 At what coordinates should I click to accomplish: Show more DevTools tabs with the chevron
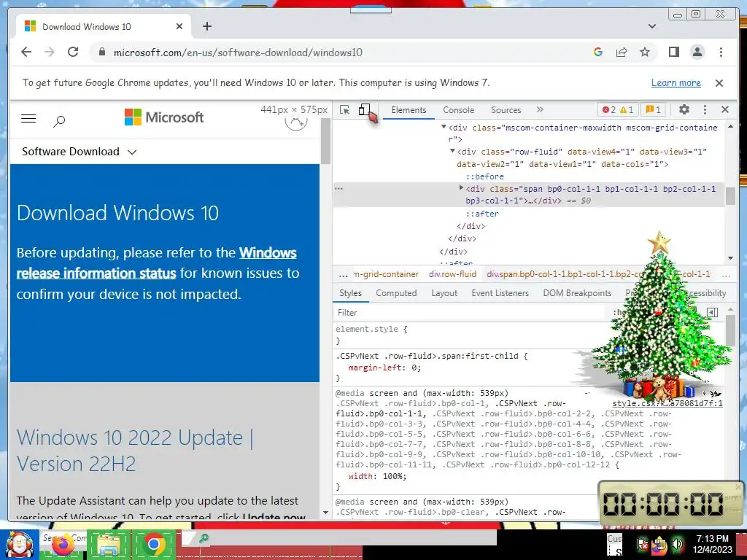(540, 109)
